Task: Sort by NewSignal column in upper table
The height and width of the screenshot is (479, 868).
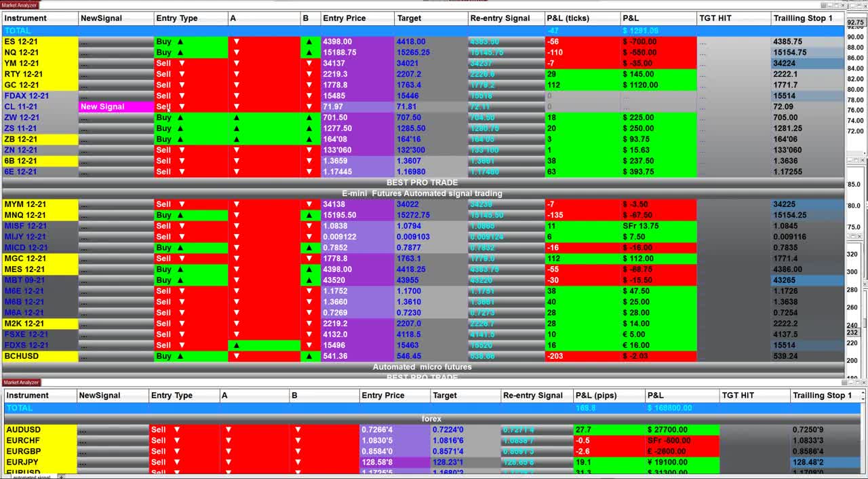Action: 116,18
